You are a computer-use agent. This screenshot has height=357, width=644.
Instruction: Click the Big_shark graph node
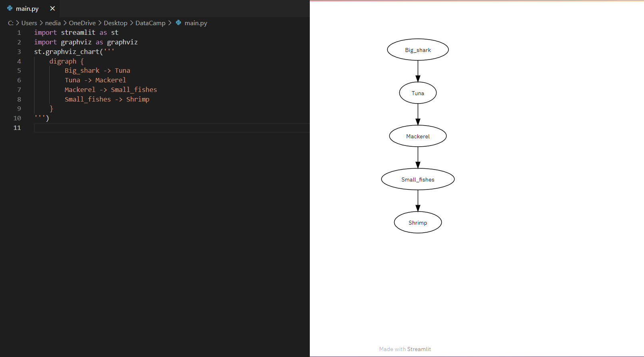tap(418, 50)
